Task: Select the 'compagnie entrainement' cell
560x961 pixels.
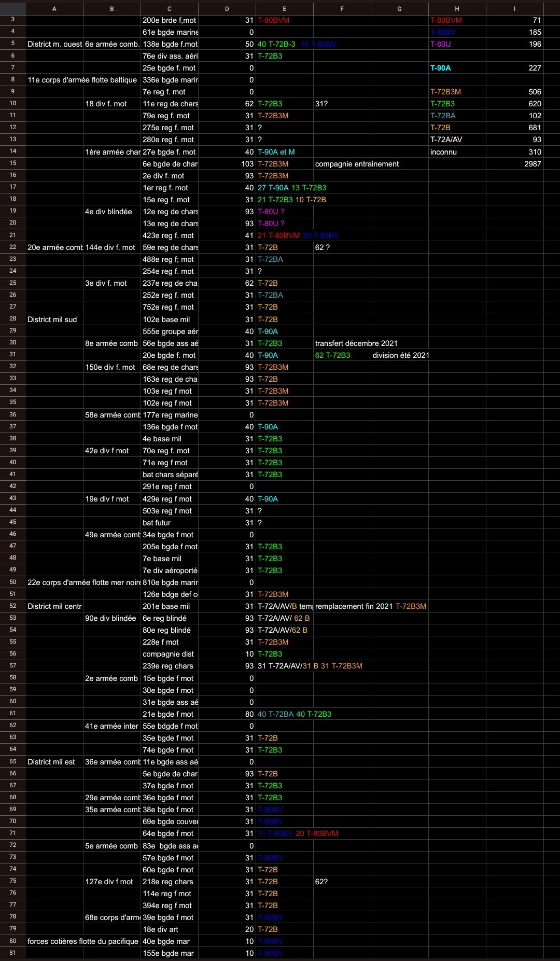Action: click(x=357, y=164)
